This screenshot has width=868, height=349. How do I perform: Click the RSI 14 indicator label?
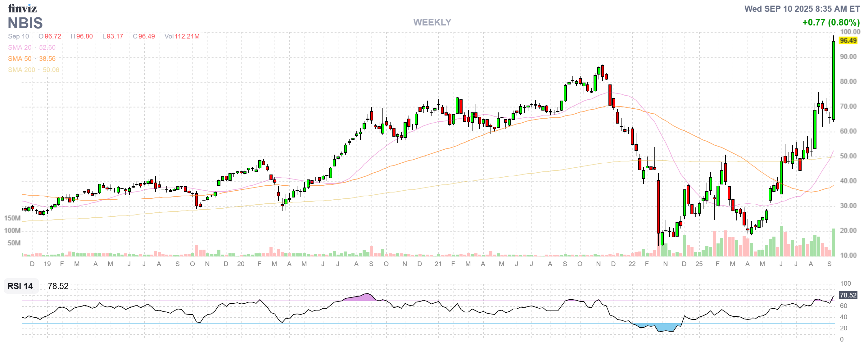(x=20, y=286)
